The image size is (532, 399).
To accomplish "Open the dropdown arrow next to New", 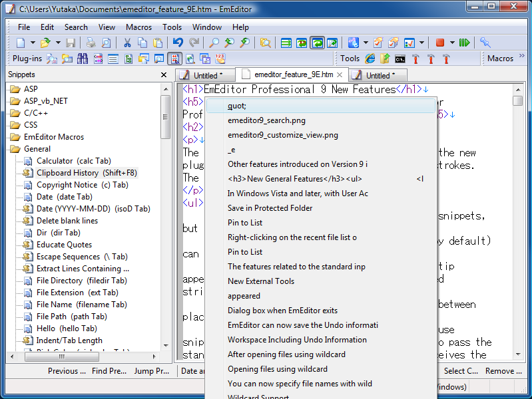I will coord(33,43).
